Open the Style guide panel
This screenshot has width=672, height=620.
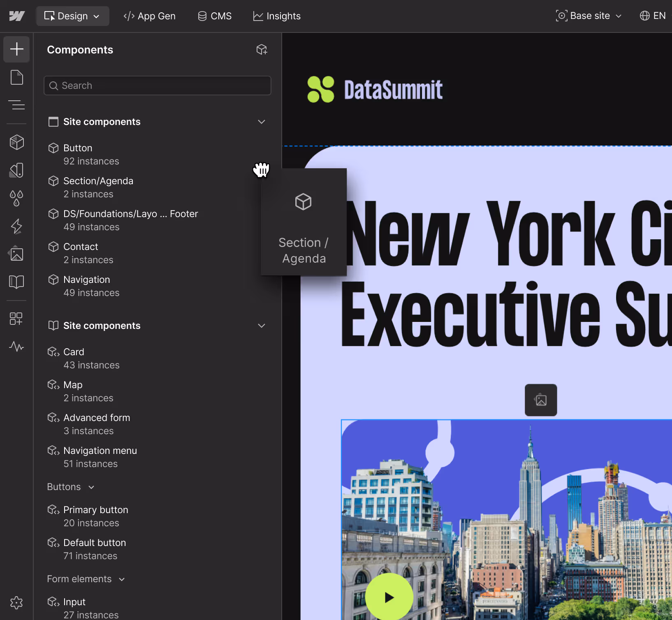tap(16, 282)
